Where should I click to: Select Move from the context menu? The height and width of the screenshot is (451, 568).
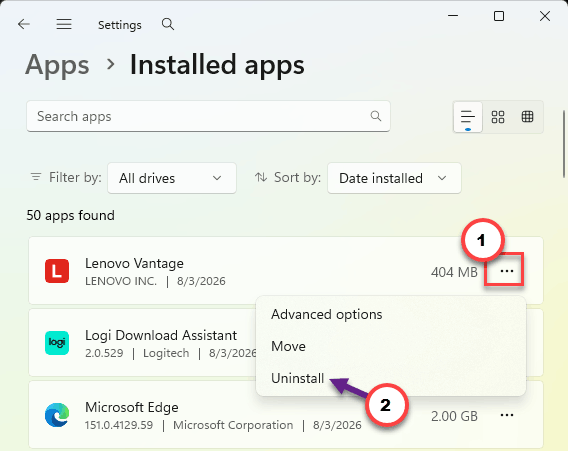tap(288, 346)
